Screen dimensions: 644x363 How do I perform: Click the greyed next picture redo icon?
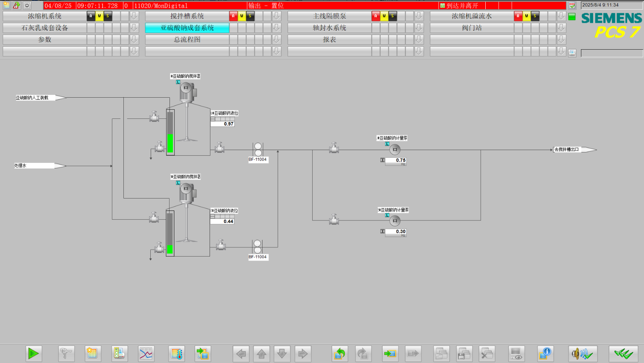click(x=363, y=353)
